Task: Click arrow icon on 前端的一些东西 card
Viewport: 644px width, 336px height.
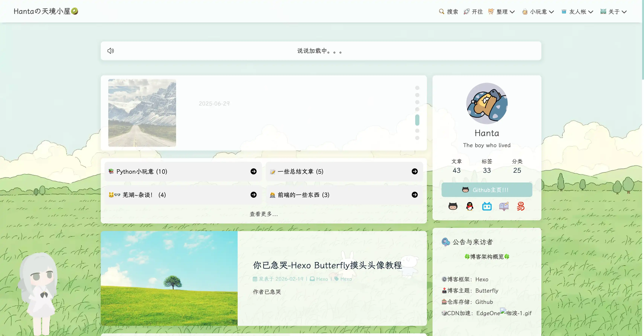Action: point(414,195)
